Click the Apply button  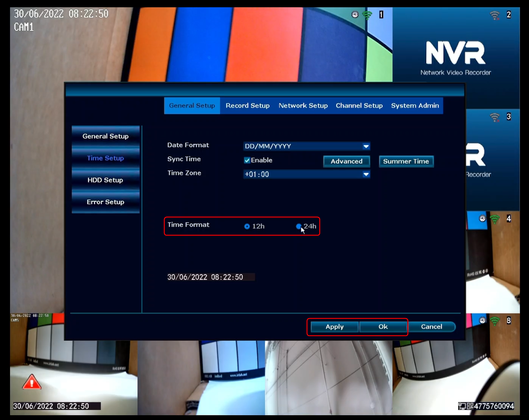click(x=334, y=326)
